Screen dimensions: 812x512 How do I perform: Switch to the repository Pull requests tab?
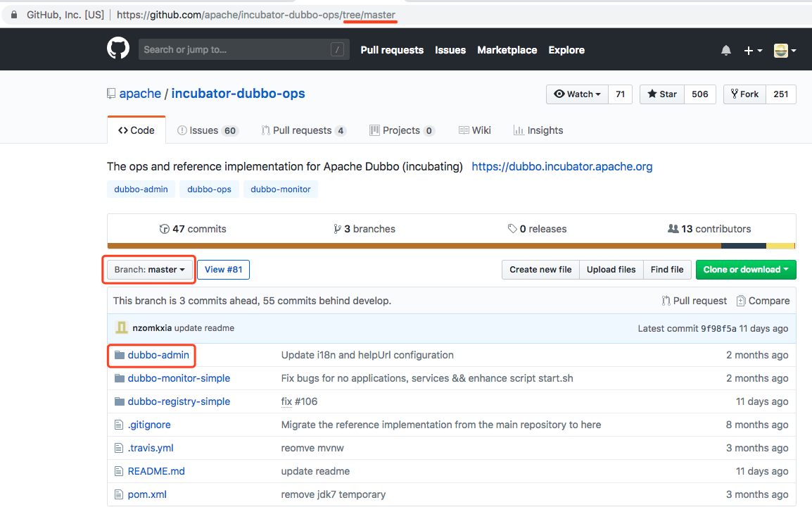[303, 130]
